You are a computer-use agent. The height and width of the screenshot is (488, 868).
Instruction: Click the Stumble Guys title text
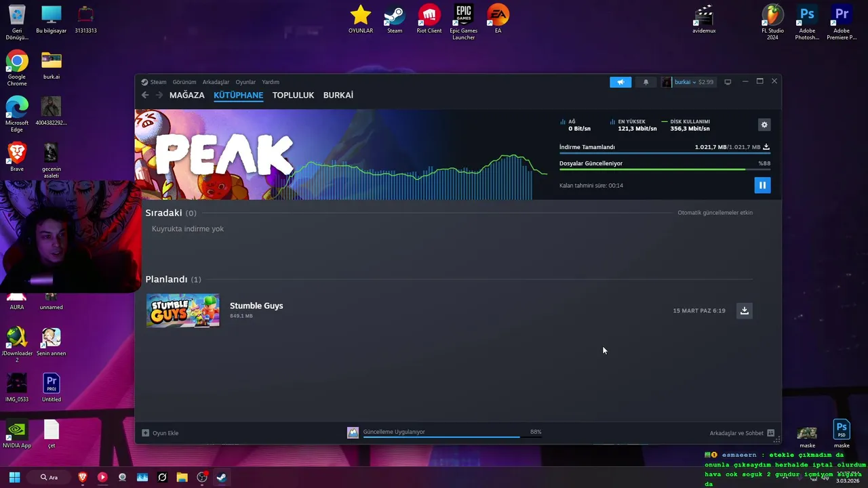click(256, 306)
